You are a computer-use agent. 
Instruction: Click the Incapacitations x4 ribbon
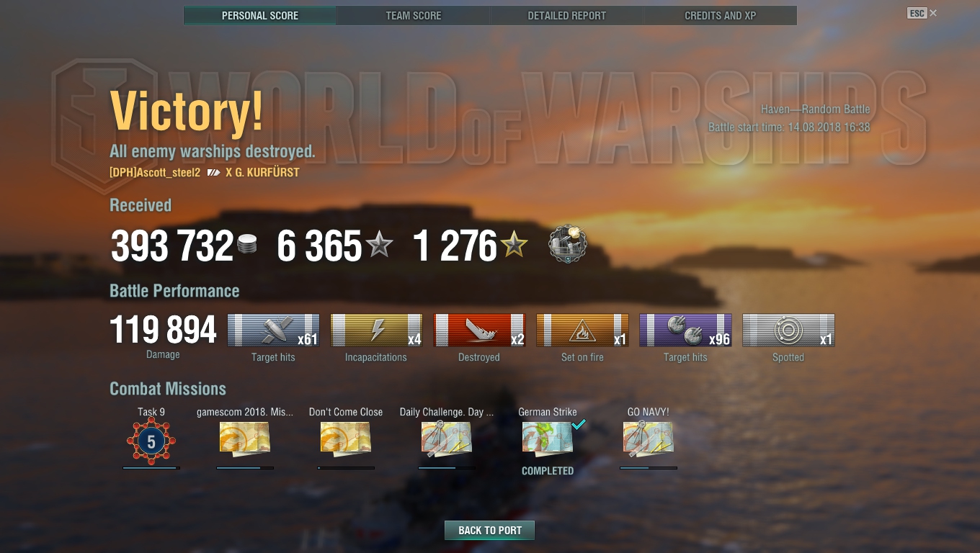tap(376, 331)
